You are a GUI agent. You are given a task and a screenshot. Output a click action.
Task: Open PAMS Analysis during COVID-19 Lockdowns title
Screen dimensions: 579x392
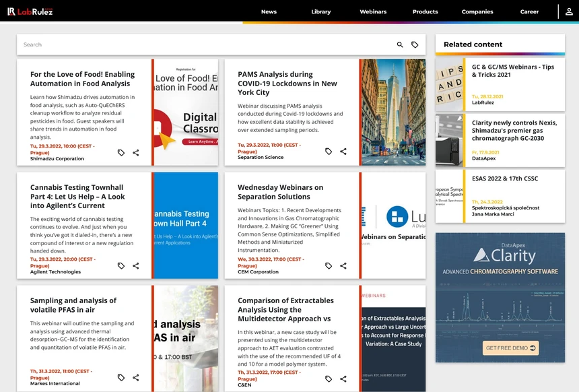pyautogui.click(x=287, y=83)
